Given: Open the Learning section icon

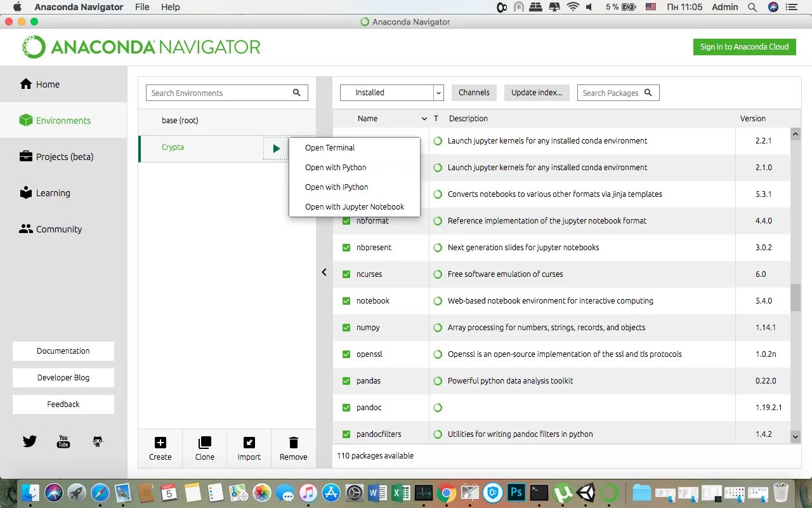Looking at the screenshot, I should click(25, 192).
